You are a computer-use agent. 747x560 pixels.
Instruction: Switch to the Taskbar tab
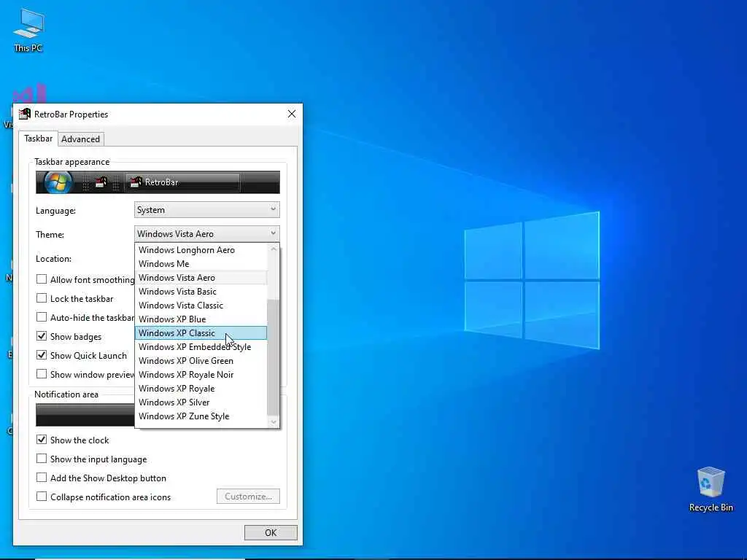(x=38, y=139)
